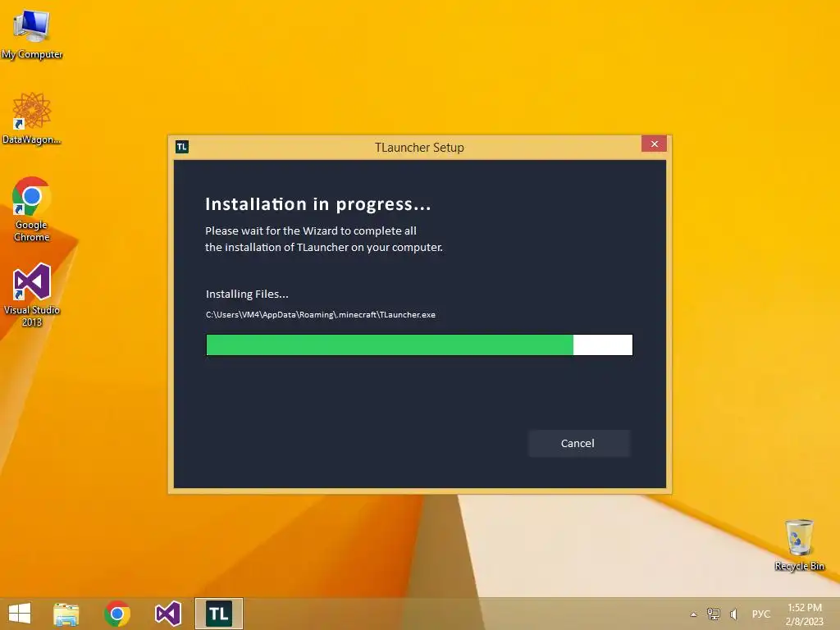This screenshot has width=840, height=630.
Task: Click the Installing Files... status text
Action: (x=247, y=294)
